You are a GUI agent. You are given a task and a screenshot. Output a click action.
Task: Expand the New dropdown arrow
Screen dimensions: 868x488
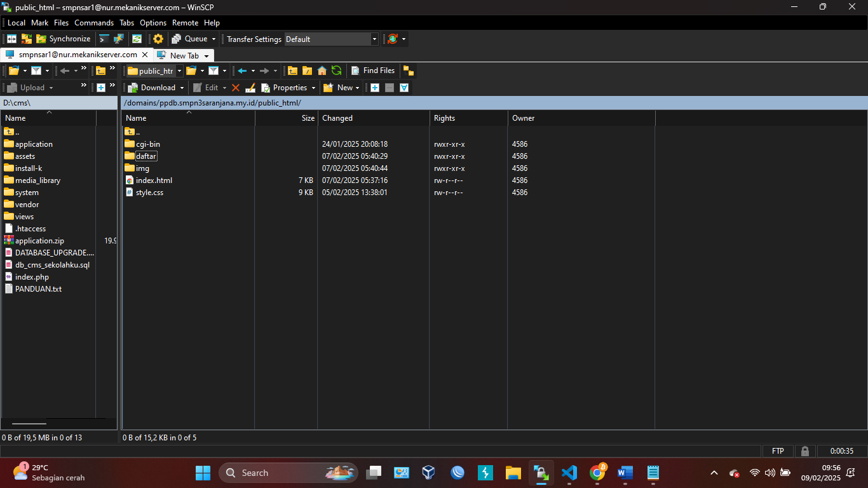358,88
